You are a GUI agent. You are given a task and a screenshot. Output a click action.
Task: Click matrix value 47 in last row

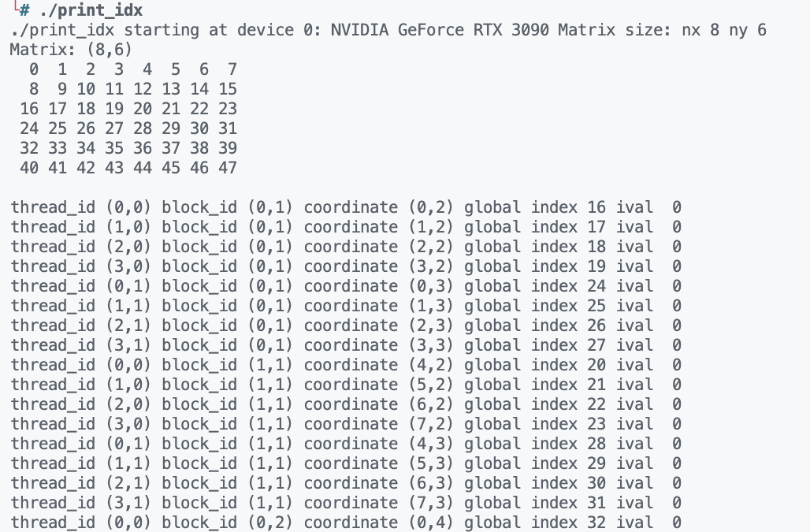[x=227, y=168]
